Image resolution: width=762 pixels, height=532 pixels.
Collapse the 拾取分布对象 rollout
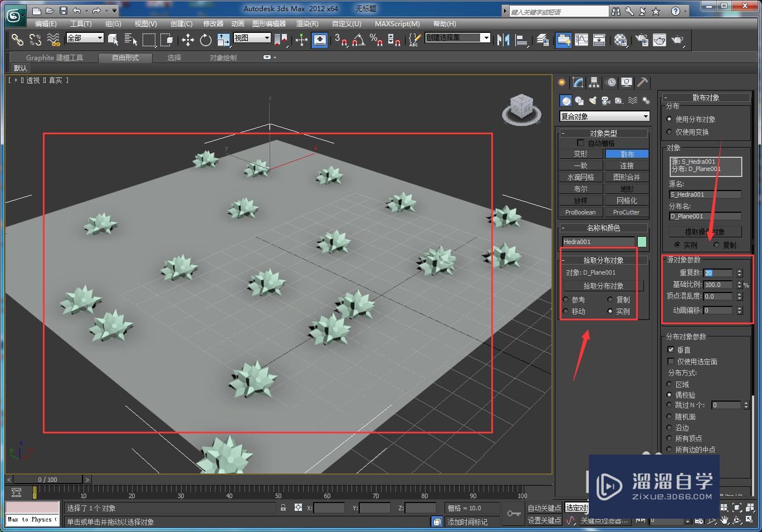point(603,260)
